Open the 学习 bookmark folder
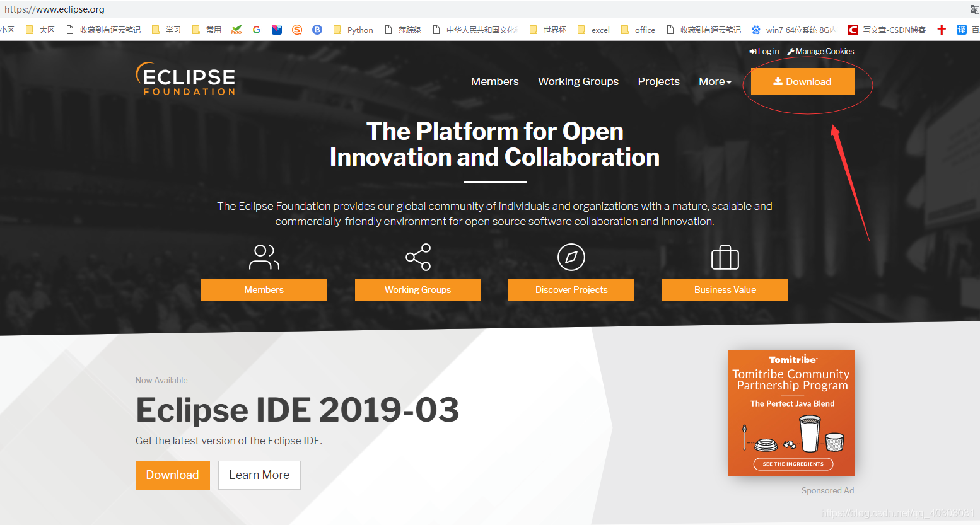Screen dimensions: 980x525 click(166, 30)
